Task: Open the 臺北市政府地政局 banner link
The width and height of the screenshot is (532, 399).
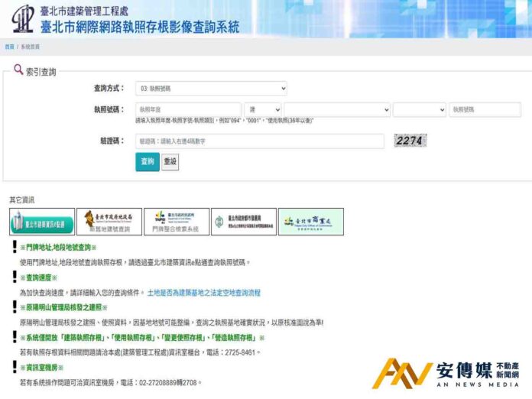Action: coord(109,222)
